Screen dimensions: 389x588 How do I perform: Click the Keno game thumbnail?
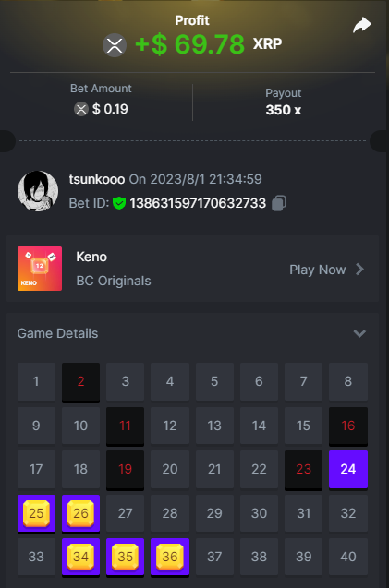click(x=40, y=269)
